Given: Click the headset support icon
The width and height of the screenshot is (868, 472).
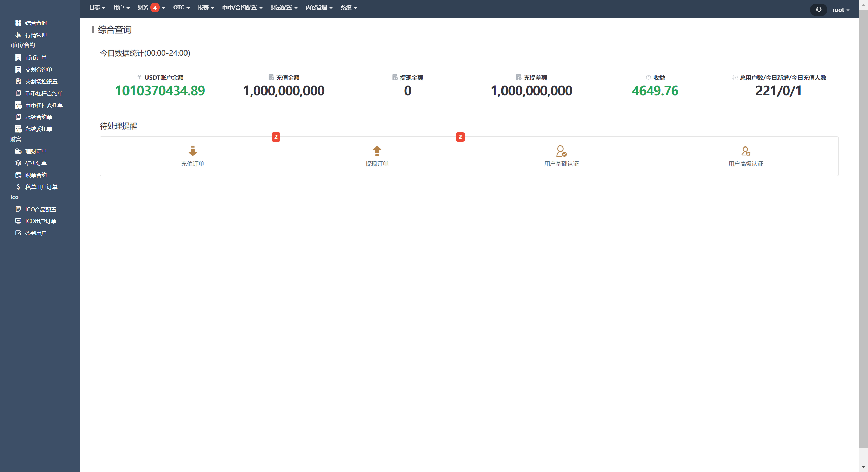Looking at the screenshot, I should [818, 9].
